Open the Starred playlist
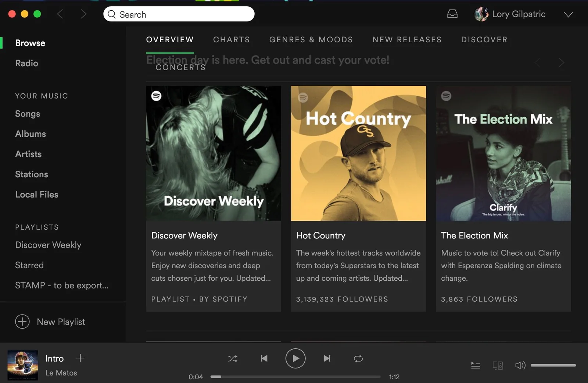The image size is (588, 383). (29, 265)
